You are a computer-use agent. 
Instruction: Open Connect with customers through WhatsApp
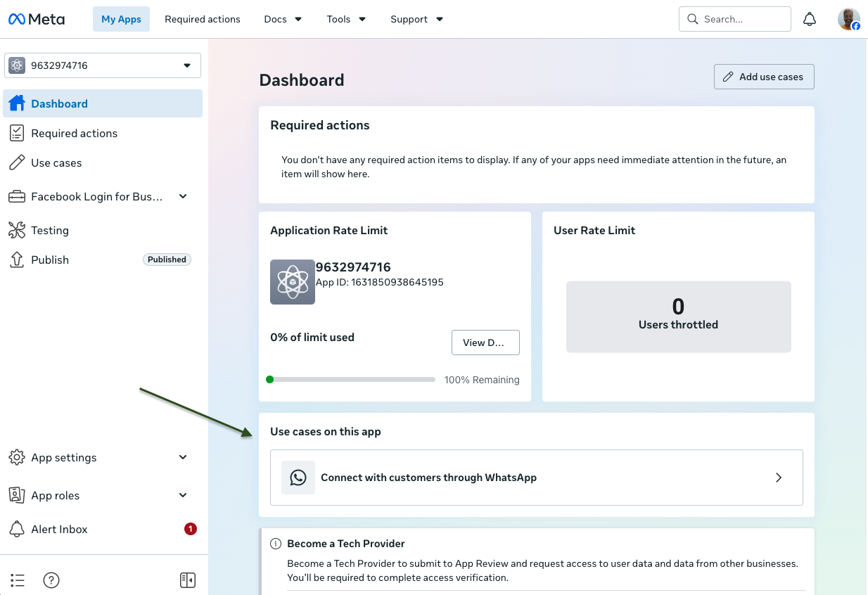537,478
